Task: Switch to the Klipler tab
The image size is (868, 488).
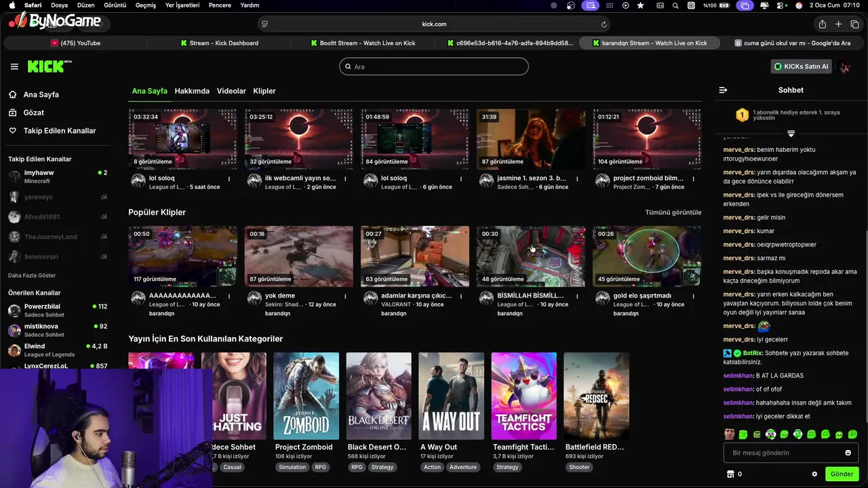Action: (x=264, y=91)
